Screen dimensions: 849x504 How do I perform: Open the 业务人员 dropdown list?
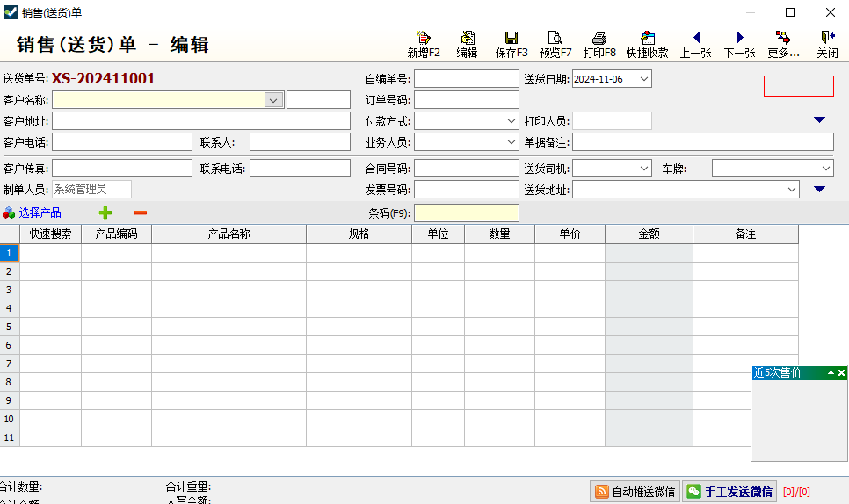[x=512, y=141]
